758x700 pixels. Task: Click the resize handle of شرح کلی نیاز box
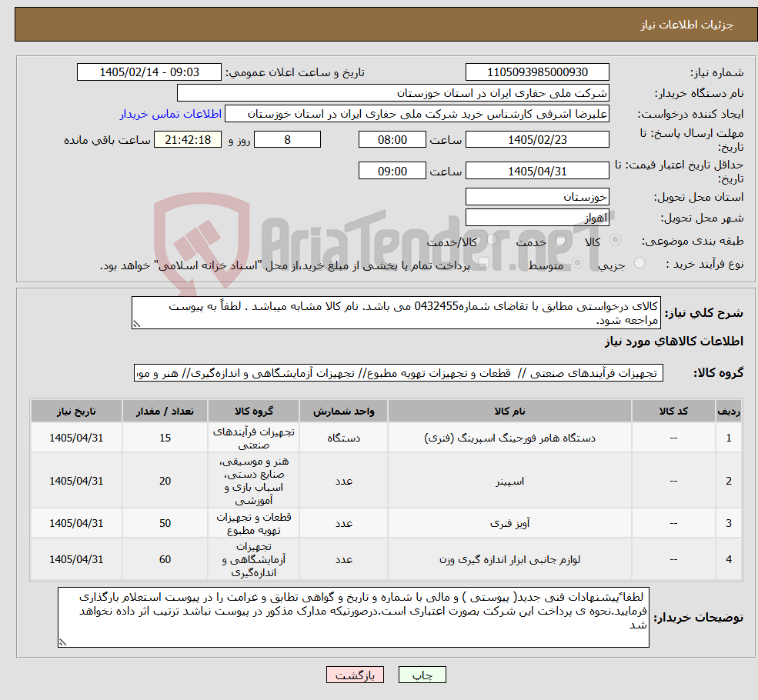136,325
